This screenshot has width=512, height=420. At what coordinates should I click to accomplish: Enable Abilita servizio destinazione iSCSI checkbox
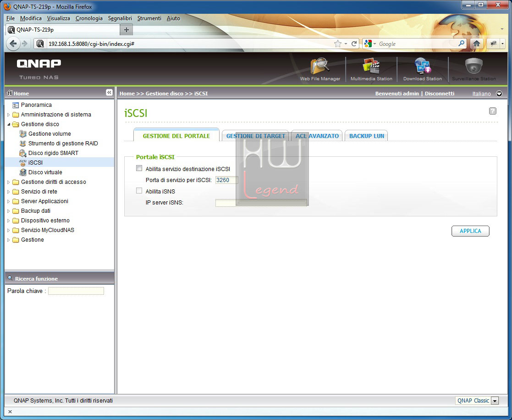139,168
